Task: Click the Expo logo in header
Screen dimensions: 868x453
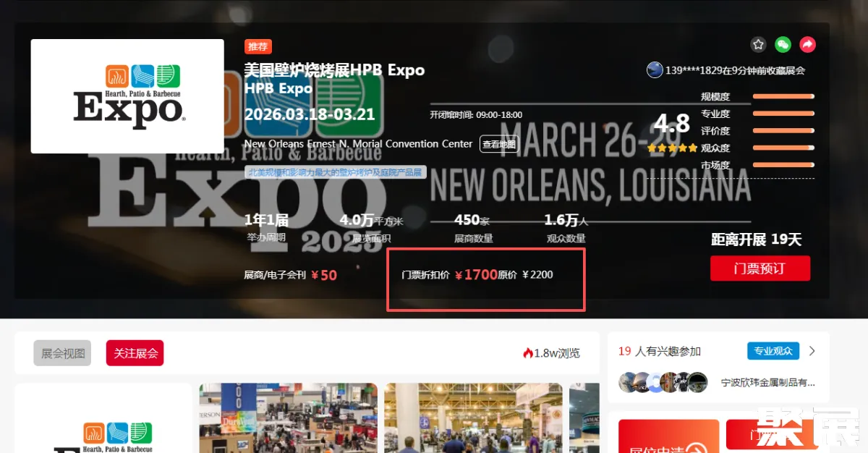Action: (x=127, y=96)
